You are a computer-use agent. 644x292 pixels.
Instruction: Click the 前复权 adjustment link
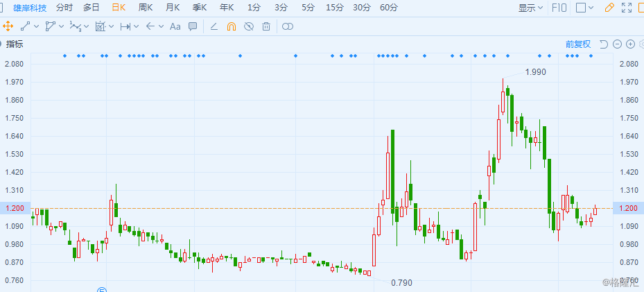tap(577, 44)
